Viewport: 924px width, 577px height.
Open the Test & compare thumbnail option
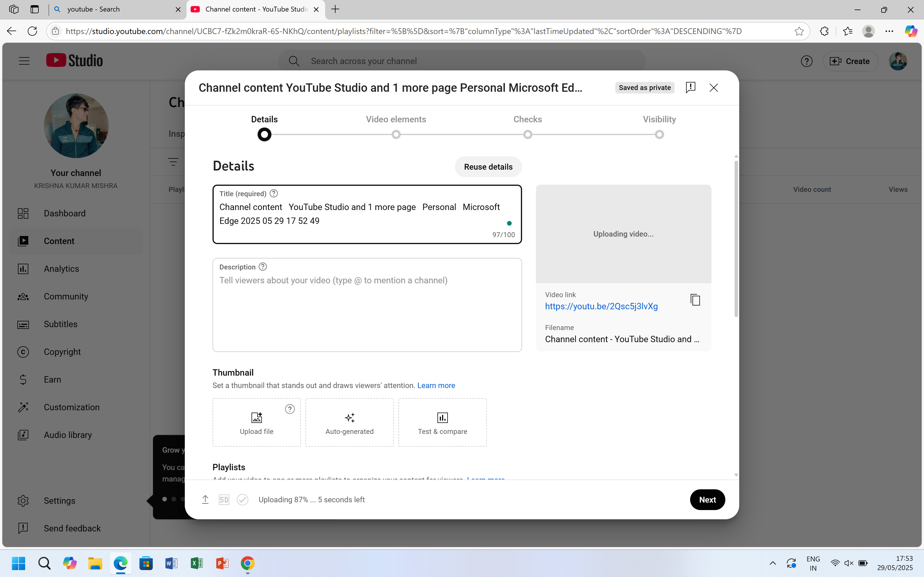coord(442,422)
